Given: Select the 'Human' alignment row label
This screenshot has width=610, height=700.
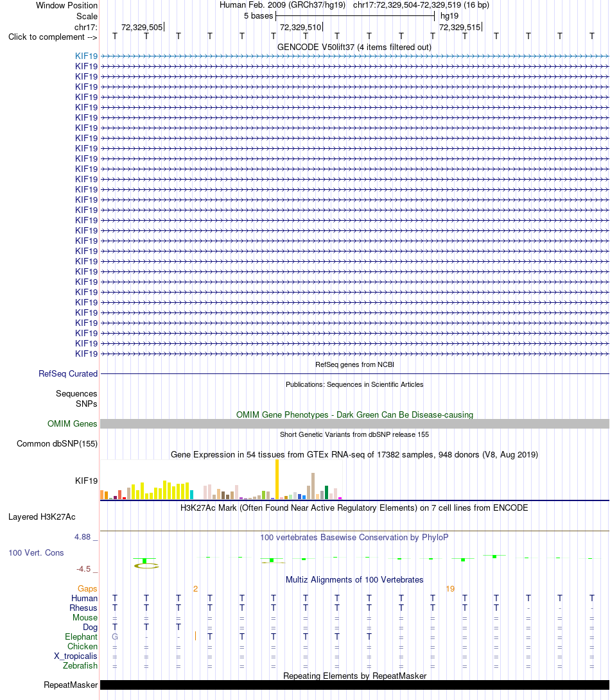Looking at the screenshot, I should tap(85, 599).
